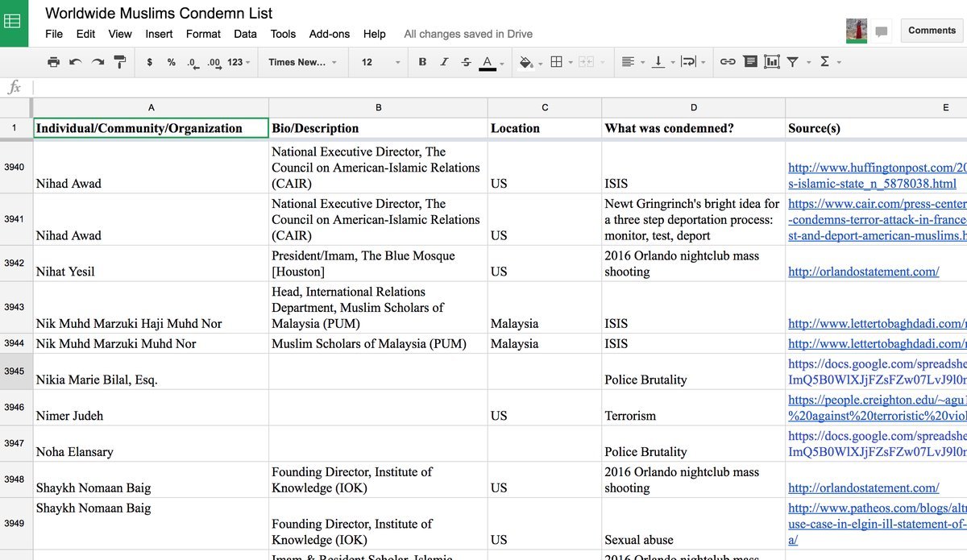967x560 pixels.
Task: Open the fill color paint bucket
Action: [x=526, y=62]
